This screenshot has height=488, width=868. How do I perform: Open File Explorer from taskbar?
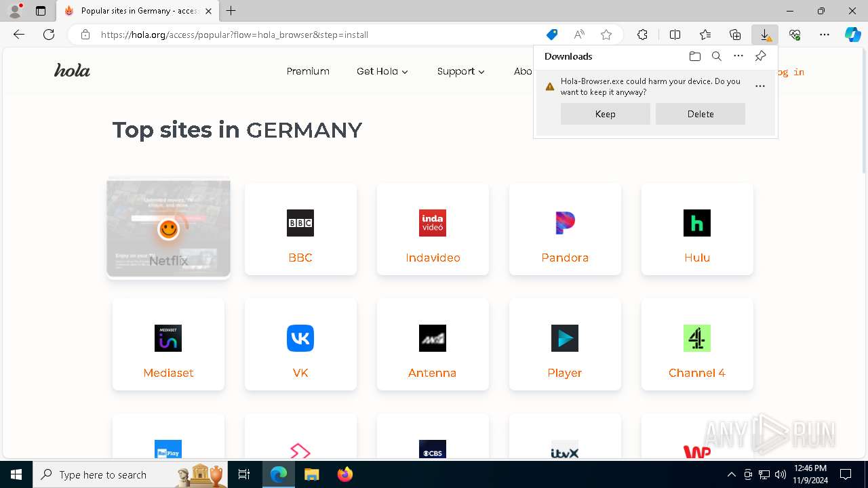311,474
